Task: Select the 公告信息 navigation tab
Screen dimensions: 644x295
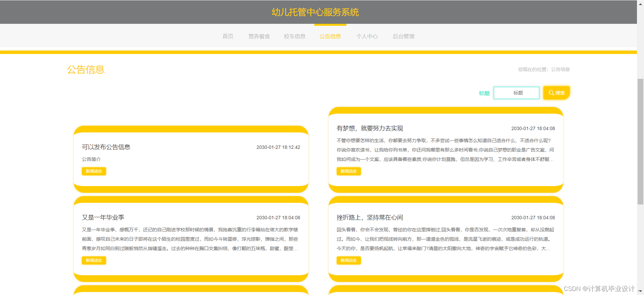Action: tap(330, 36)
